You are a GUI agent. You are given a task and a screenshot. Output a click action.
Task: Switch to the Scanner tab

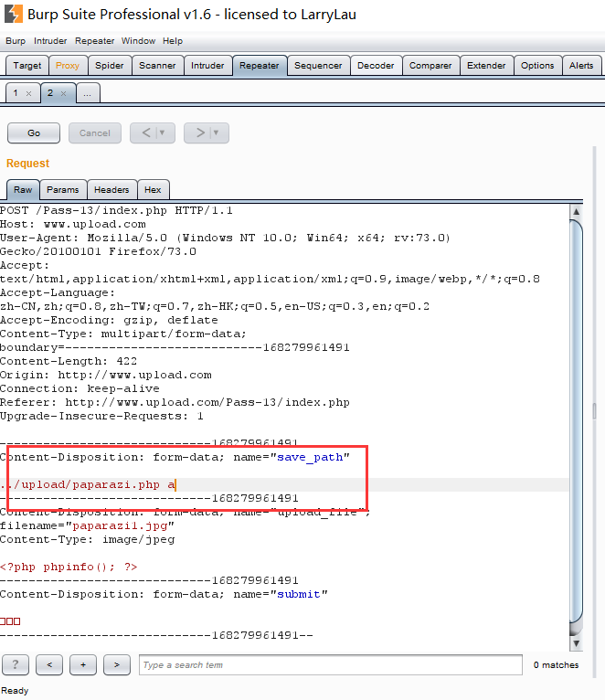point(157,66)
